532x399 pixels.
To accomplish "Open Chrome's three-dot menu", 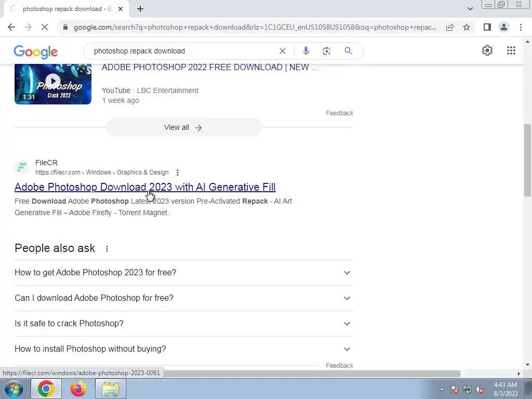I will click(521, 27).
